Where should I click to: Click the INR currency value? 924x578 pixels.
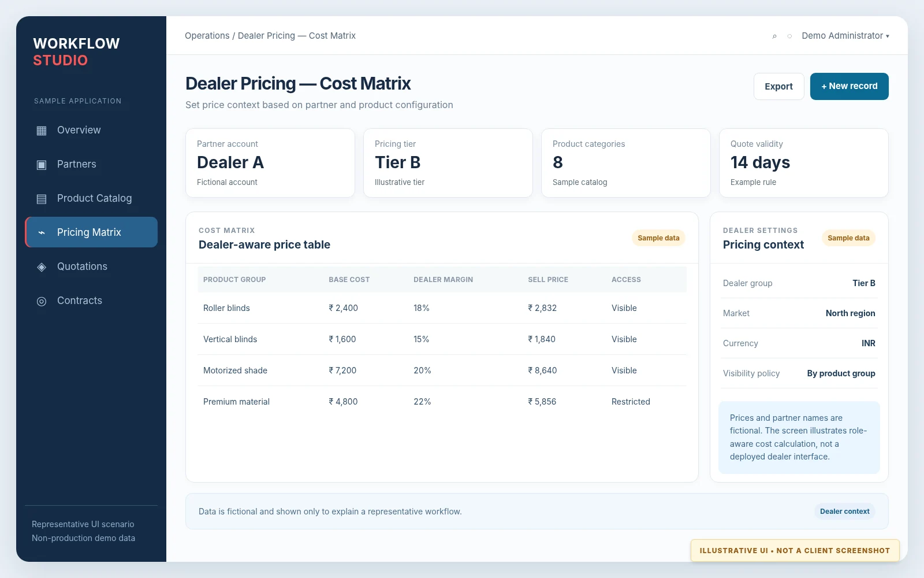coord(868,343)
